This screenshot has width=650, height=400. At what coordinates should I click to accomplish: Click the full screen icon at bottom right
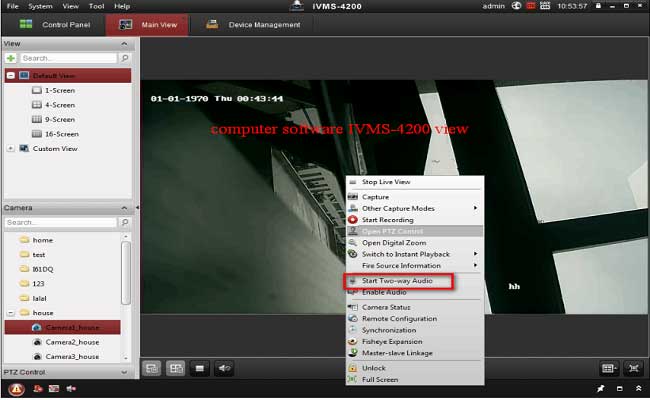[x=632, y=368]
